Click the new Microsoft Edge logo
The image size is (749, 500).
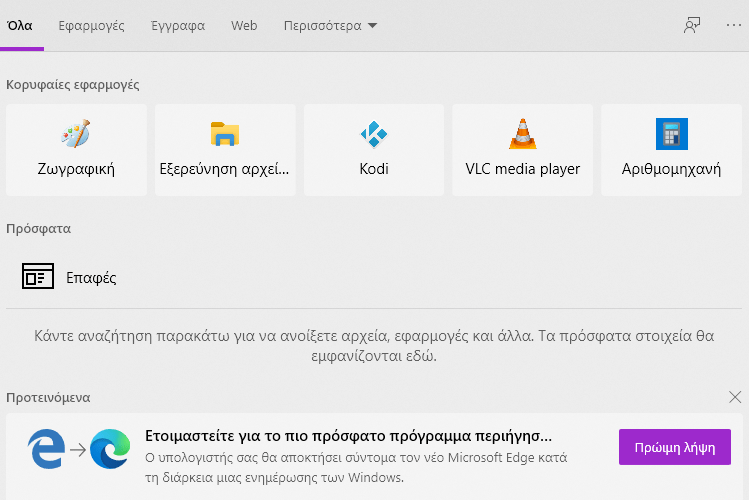[110, 449]
